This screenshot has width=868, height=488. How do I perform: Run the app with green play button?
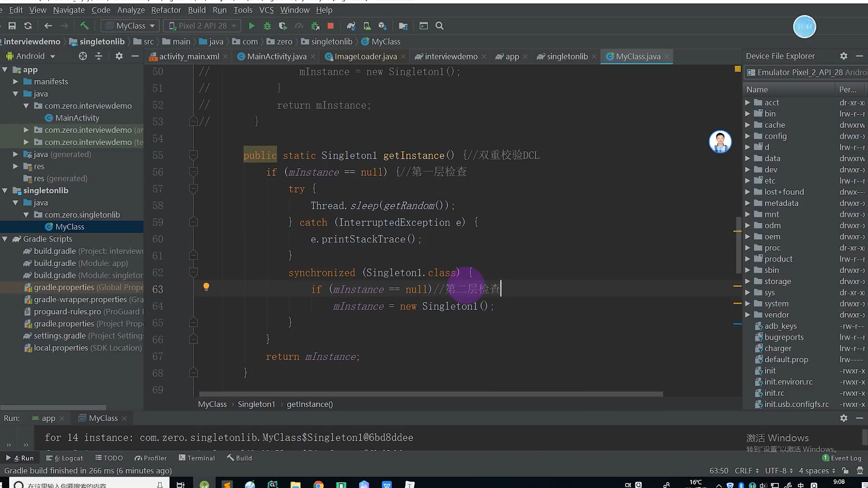point(252,26)
